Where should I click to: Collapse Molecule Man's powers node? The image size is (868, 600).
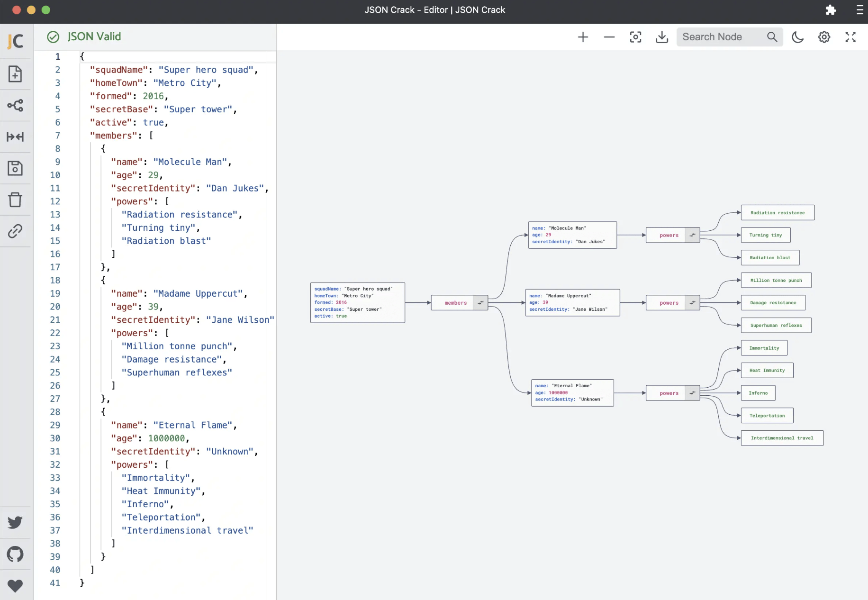coord(692,235)
